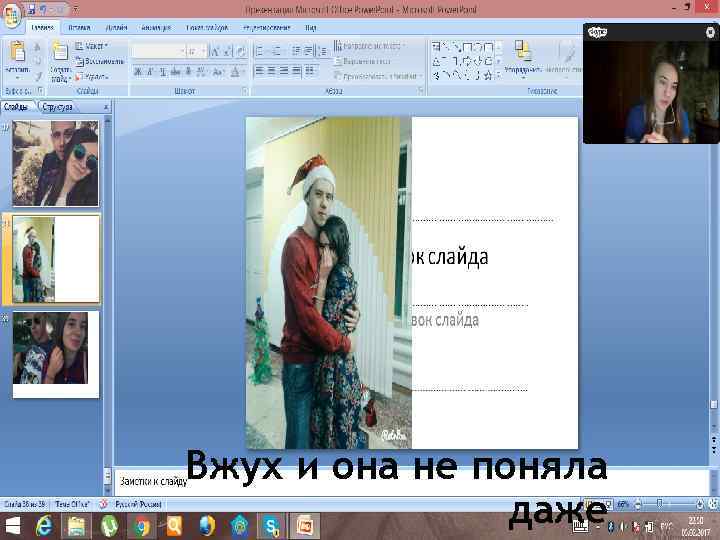The image size is (720, 540).
Task: Open the font name combo box
Action: pos(159,51)
